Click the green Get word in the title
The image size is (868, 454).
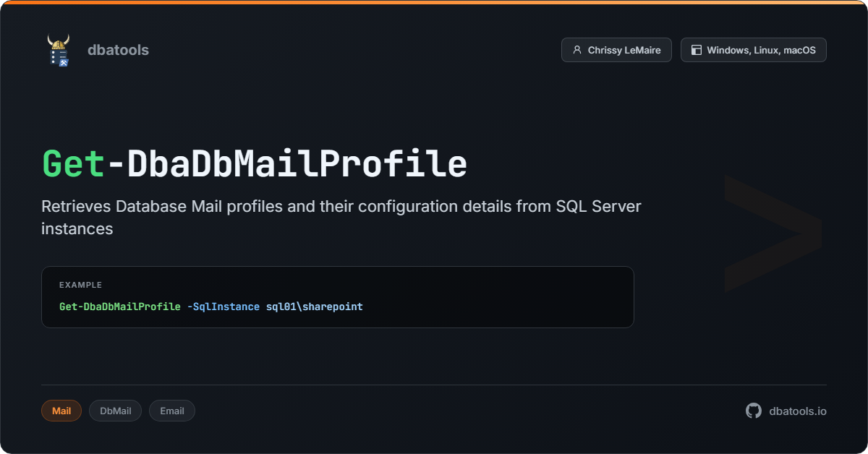point(74,164)
